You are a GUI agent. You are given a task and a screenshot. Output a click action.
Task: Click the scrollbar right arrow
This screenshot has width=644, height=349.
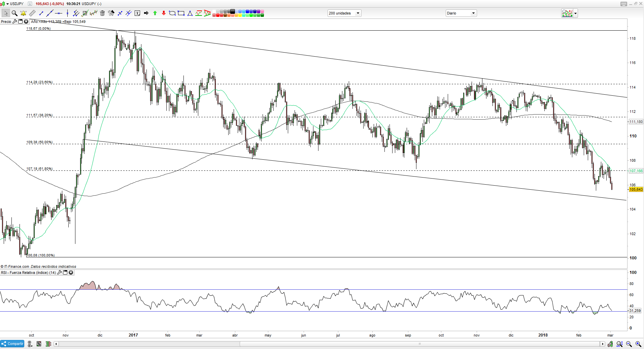coord(603,344)
